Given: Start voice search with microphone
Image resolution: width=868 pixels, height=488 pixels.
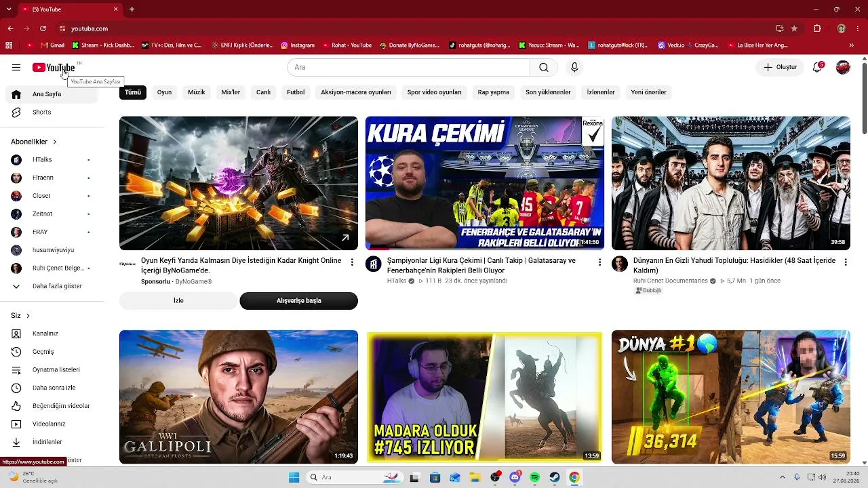Looking at the screenshot, I should point(574,67).
